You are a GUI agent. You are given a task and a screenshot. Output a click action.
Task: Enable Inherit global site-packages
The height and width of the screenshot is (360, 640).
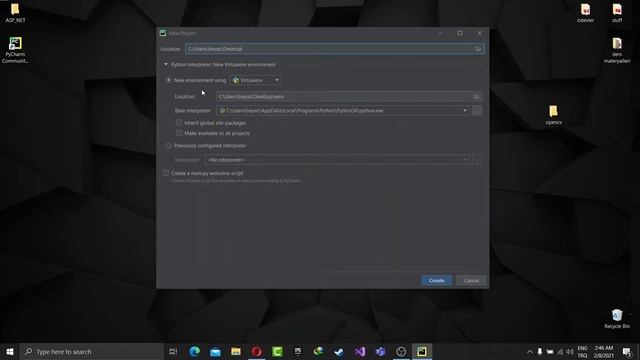(179, 122)
